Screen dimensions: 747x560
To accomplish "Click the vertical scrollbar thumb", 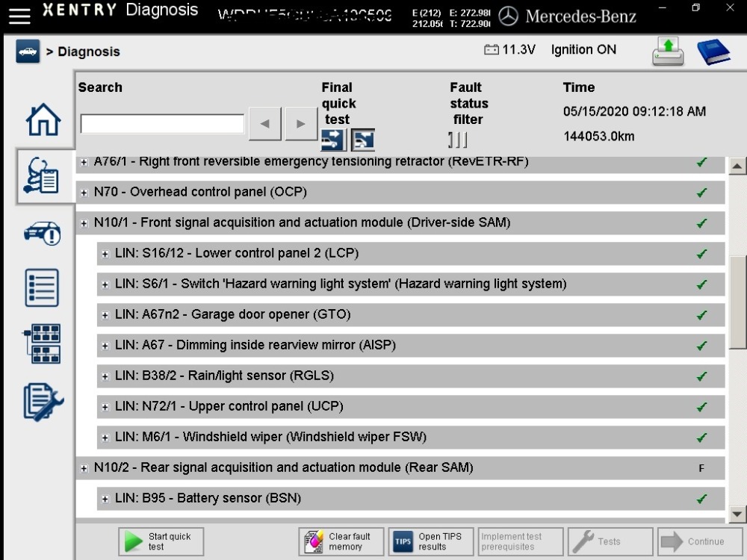I will [737, 302].
